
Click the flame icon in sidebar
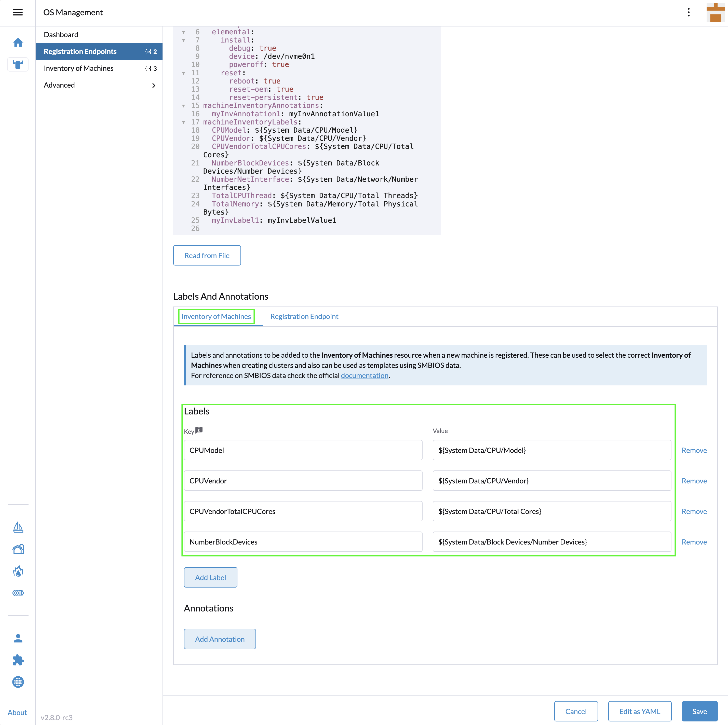click(x=18, y=571)
